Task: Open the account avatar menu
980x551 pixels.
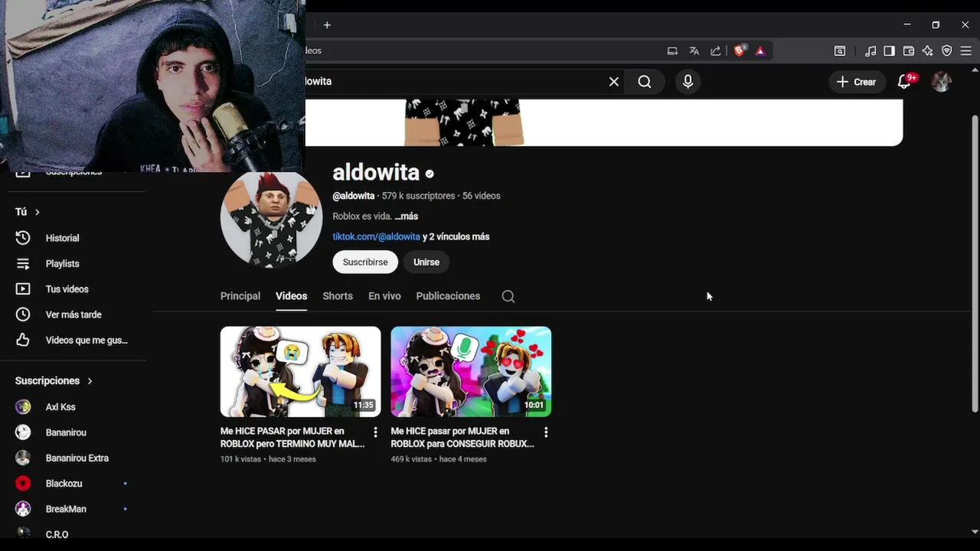Action: [x=941, y=82]
